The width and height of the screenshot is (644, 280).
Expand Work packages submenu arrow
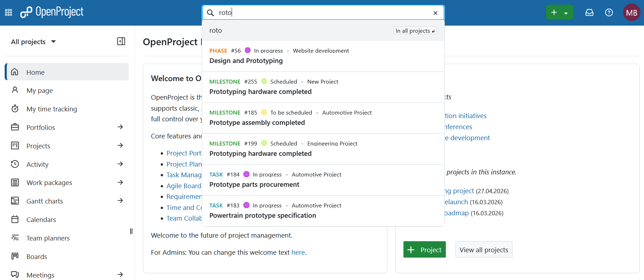120,183
